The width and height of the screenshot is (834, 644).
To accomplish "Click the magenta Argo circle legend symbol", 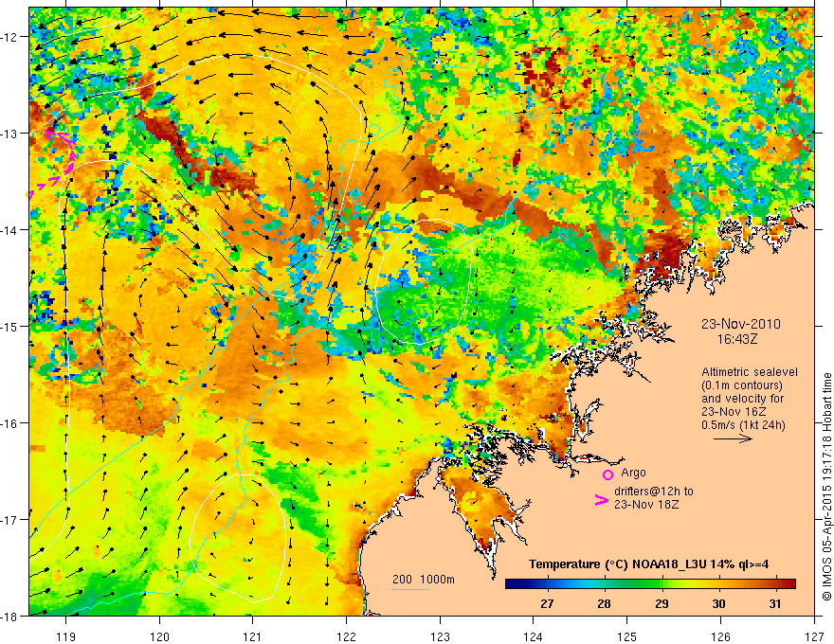I will click(x=607, y=474).
